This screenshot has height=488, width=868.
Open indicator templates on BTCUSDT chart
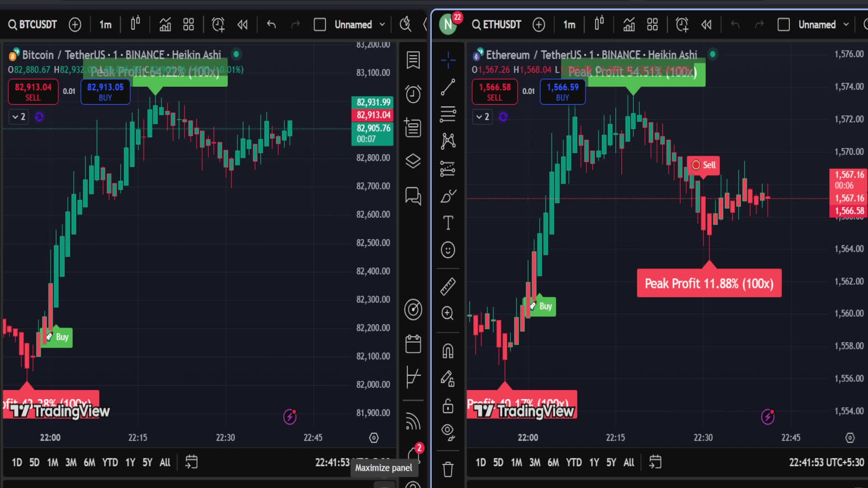pyautogui.click(x=189, y=24)
